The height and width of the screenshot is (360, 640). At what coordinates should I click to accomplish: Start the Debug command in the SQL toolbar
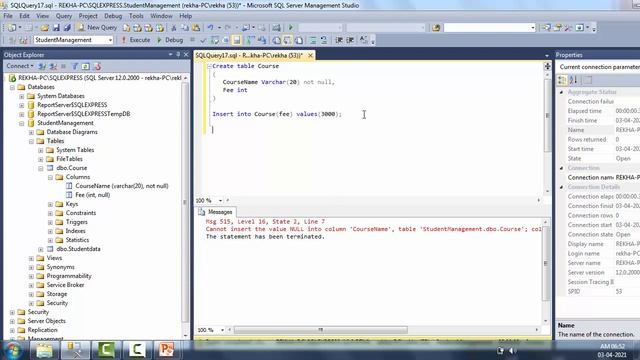(170, 40)
